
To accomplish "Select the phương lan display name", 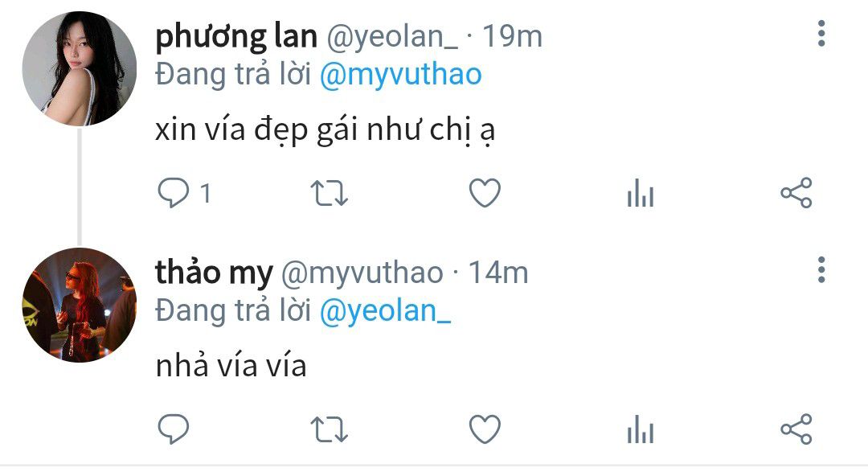I will 236,37.
